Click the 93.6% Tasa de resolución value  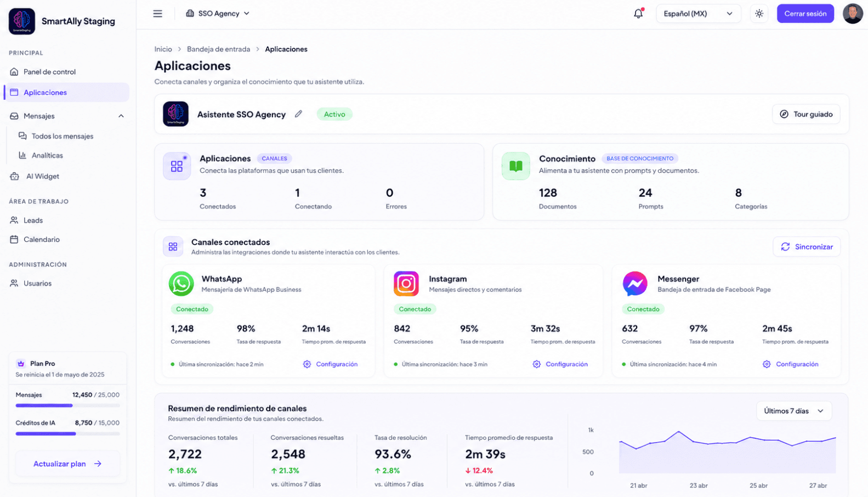(x=393, y=454)
